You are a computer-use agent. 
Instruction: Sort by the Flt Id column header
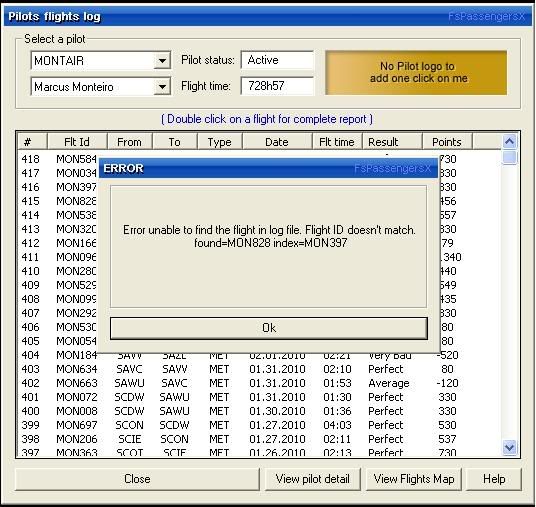click(77, 142)
